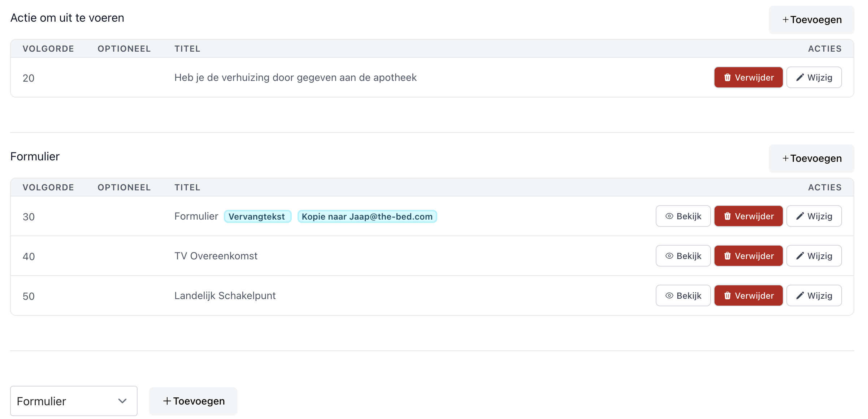This screenshot has height=419, width=868.
Task: Click pencil icon for TV Overeenkomst row
Action: point(800,256)
